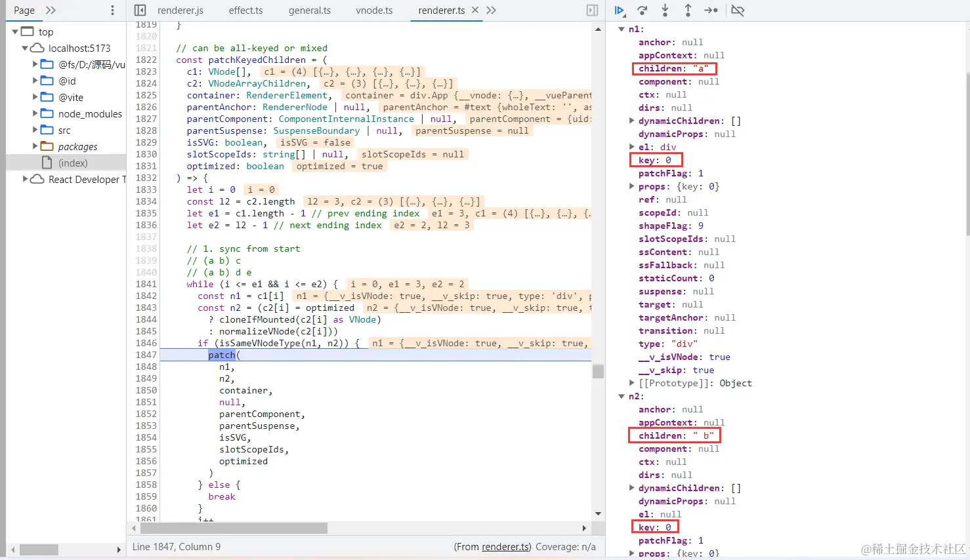Expand n1 el: div property

coord(632,147)
